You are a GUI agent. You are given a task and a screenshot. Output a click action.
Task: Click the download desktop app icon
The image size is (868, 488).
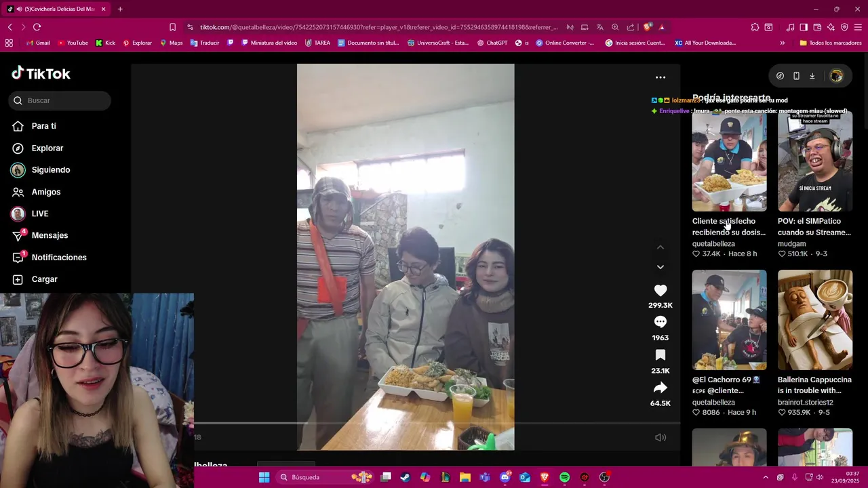(x=812, y=76)
